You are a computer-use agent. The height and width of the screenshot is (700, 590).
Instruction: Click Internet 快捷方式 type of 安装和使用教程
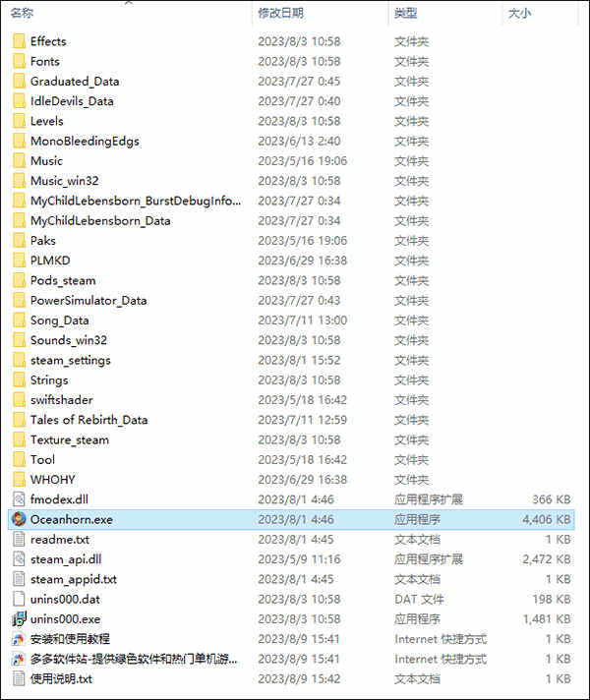pos(441,639)
